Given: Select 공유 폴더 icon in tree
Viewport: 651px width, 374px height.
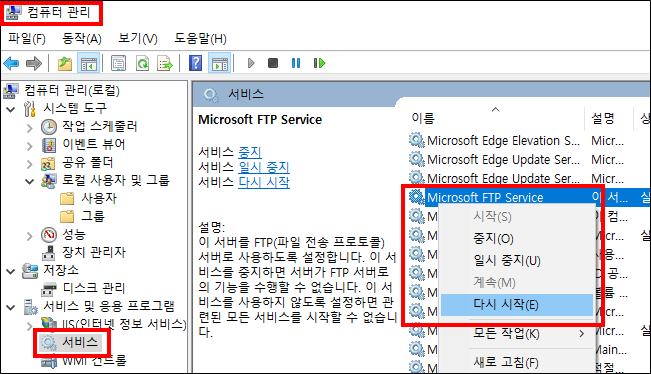Looking at the screenshot, I should coord(48,163).
